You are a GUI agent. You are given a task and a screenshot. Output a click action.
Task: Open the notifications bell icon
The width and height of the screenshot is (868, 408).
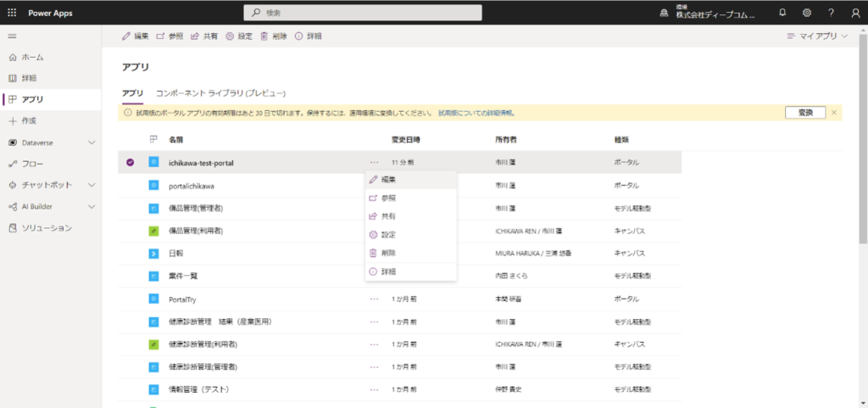[x=782, y=13]
